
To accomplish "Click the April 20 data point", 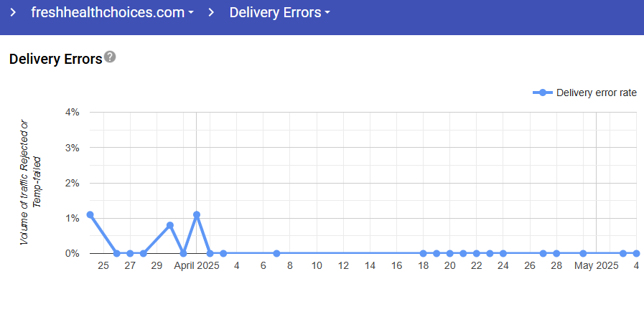I will (450, 253).
